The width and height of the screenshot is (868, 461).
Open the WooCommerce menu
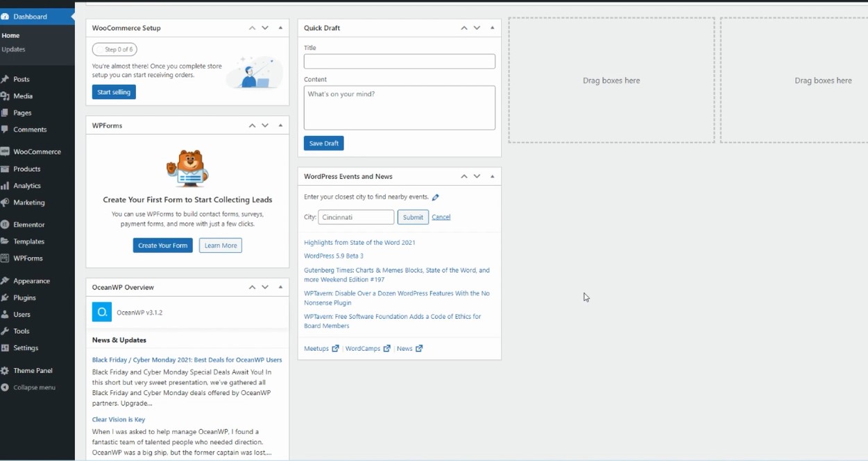coord(37,152)
